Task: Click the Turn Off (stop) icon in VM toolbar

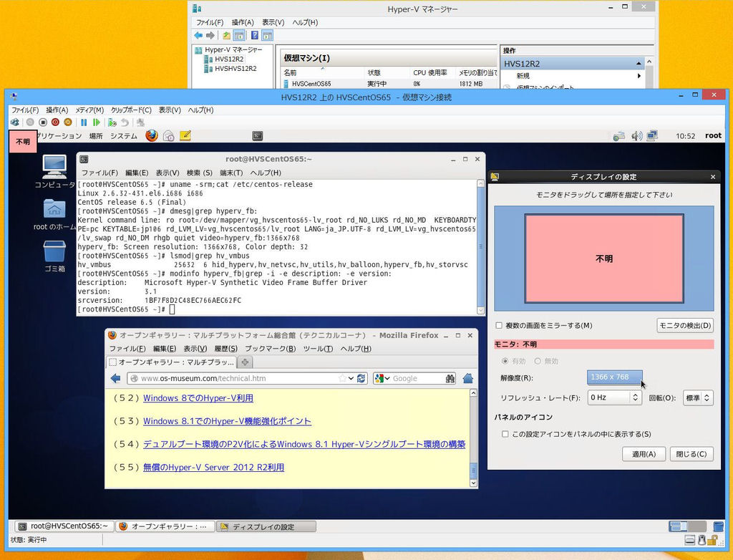Action: coord(43,122)
